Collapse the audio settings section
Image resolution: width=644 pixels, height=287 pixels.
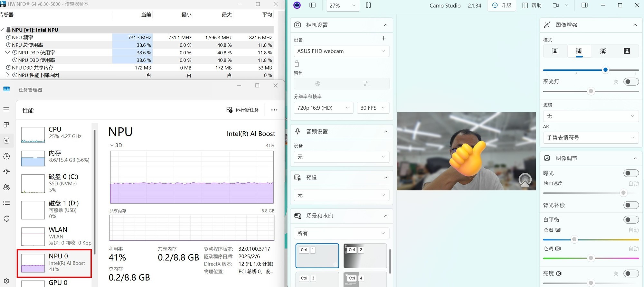coord(385,132)
